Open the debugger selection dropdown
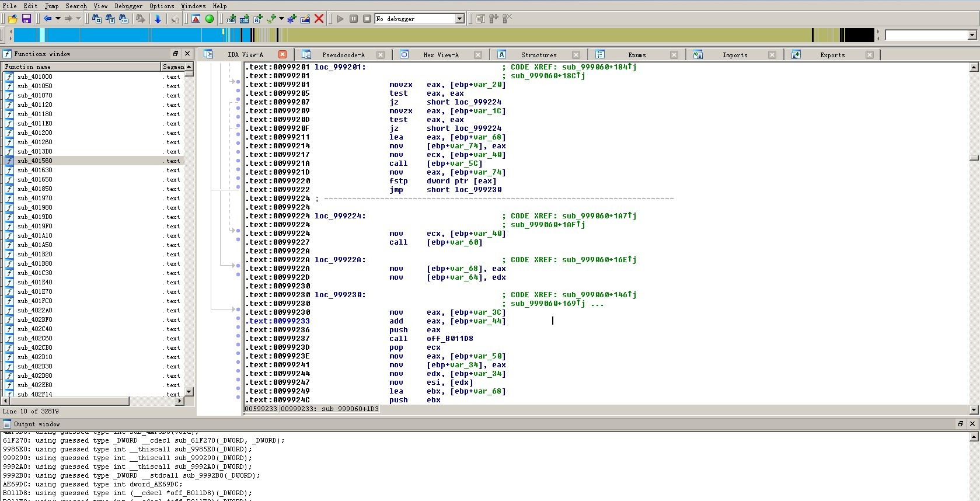 459,19
